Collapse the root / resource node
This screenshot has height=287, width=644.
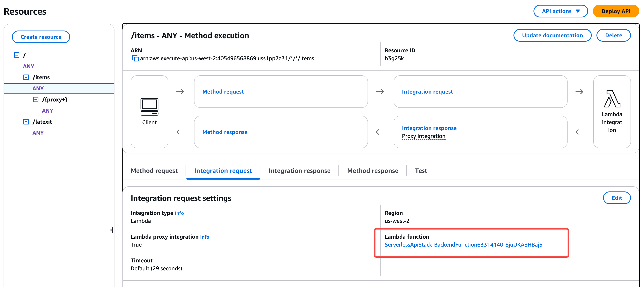[16, 55]
